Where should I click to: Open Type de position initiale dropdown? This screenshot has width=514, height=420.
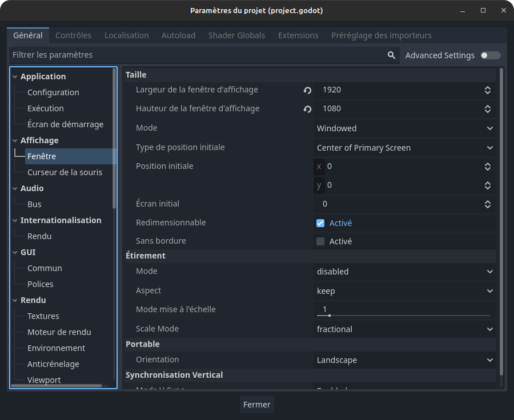pos(404,148)
